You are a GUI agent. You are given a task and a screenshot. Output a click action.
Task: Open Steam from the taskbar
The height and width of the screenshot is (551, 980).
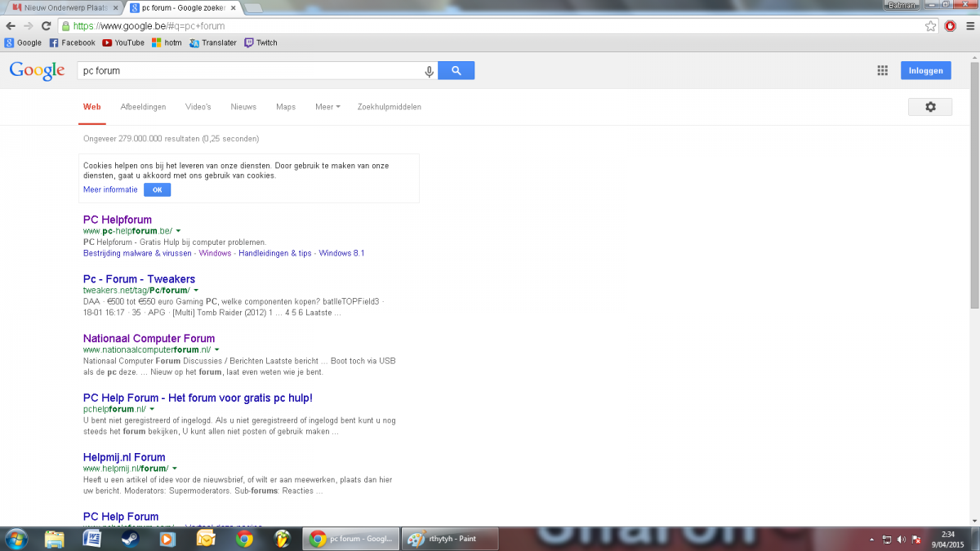click(129, 539)
